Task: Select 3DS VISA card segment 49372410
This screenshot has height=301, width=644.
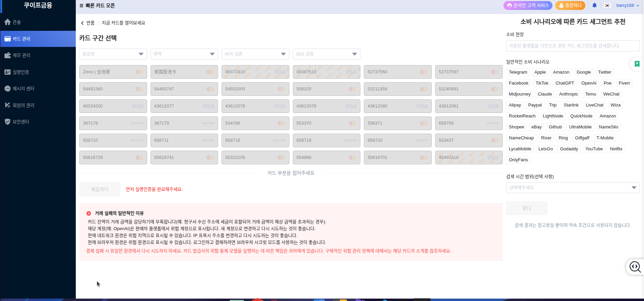Action: [255, 72]
